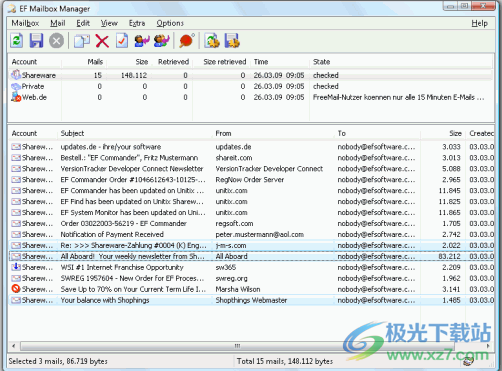This screenshot has height=371, width=502.
Task: Click sender 'peter.mustermann@aol.com'
Action: click(259, 234)
